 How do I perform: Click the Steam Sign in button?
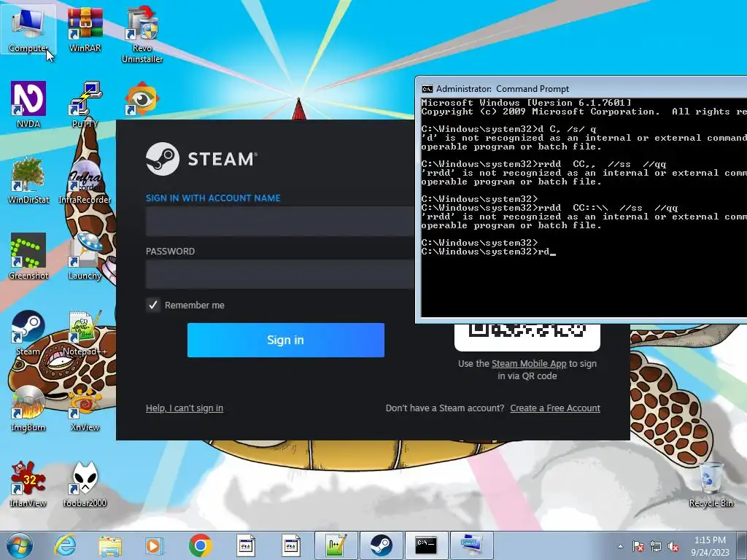click(286, 340)
